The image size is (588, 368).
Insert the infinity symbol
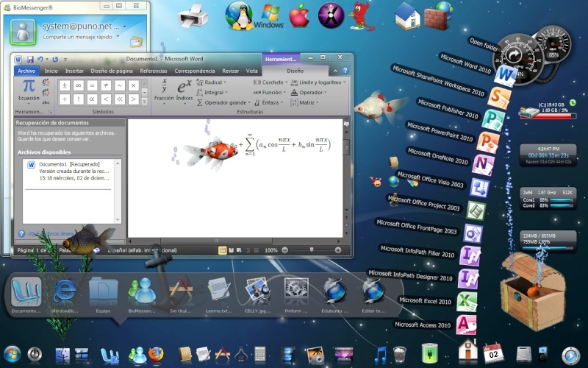[x=78, y=85]
